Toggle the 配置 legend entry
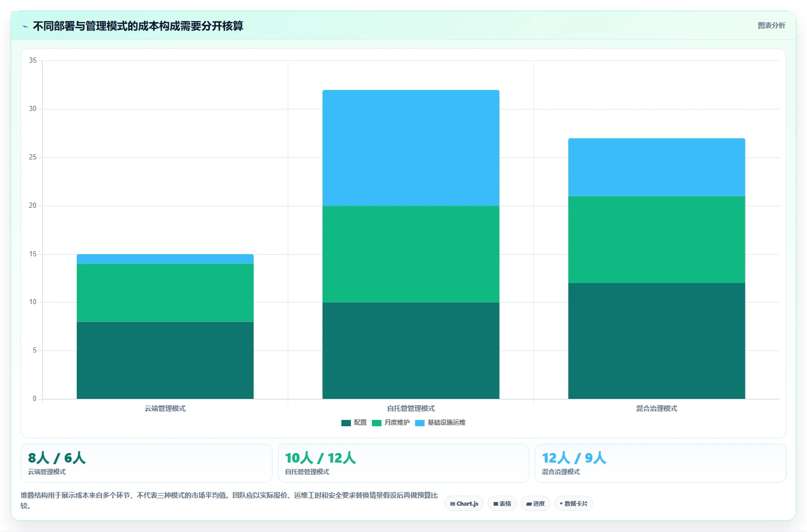This screenshot has width=807, height=532. point(354,423)
